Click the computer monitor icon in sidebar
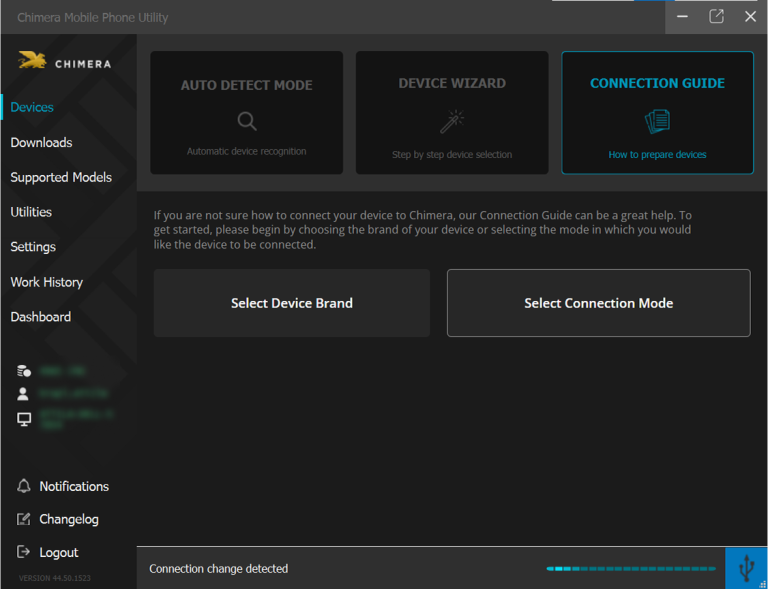The image size is (768, 589). click(x=24, y=419)
